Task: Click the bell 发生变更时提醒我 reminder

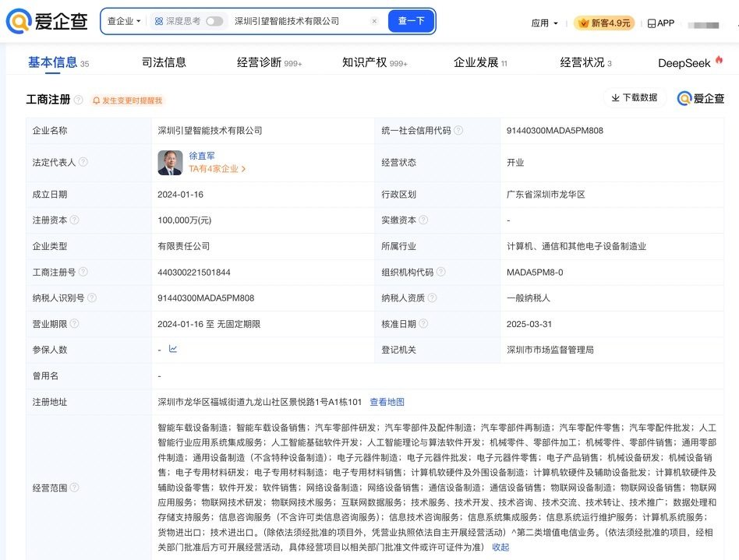Action: tap(127, 100)
